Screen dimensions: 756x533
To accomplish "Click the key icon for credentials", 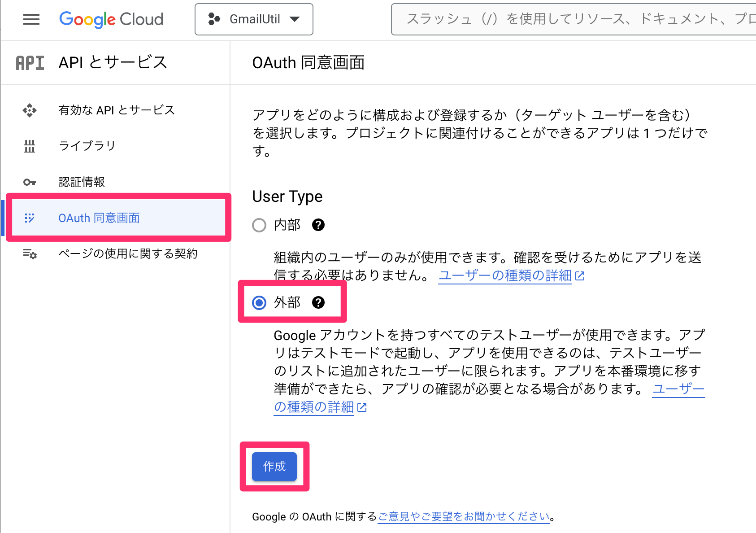I will [x=30, y=182].
